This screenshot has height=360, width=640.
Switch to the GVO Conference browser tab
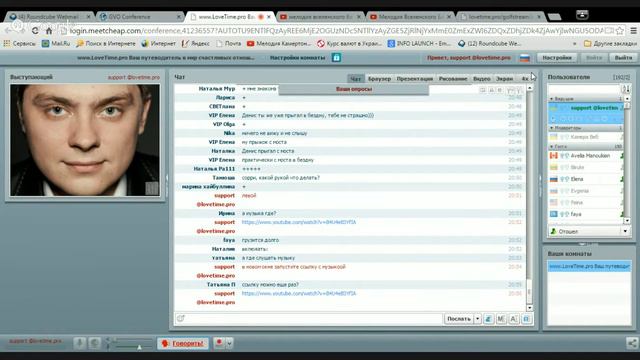[139, 17]
